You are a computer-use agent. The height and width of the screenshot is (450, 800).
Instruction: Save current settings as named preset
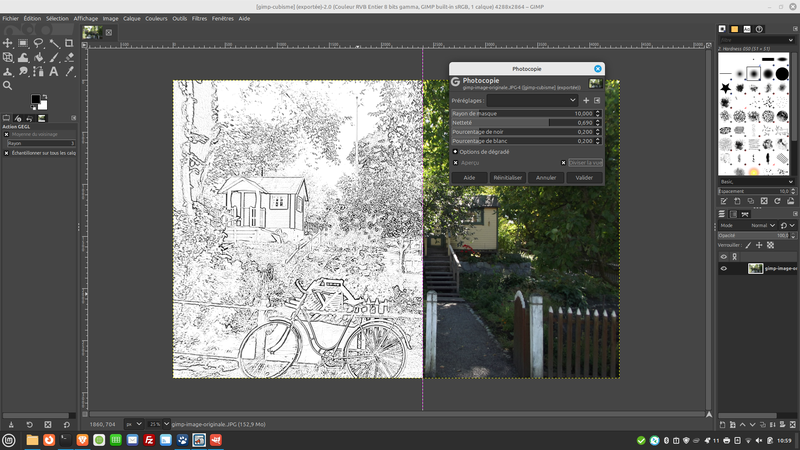(x=586, y=100)
